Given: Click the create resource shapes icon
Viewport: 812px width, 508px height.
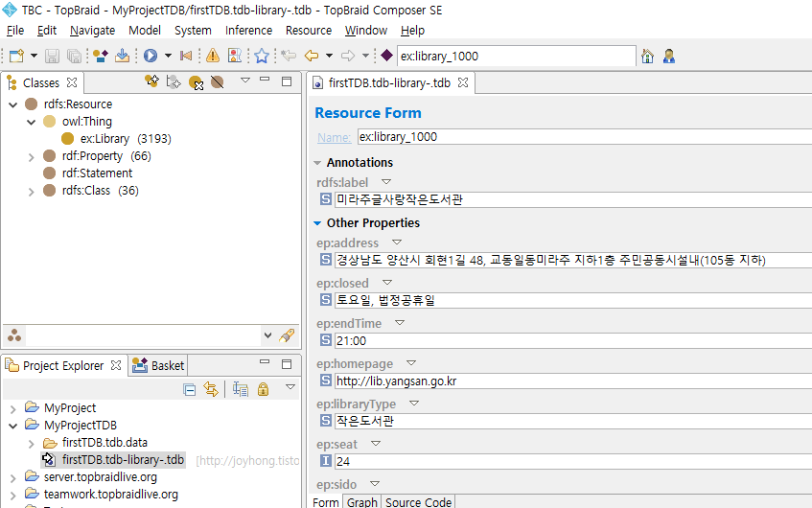Looking at the screenshot, I should [x=100, y=56].
